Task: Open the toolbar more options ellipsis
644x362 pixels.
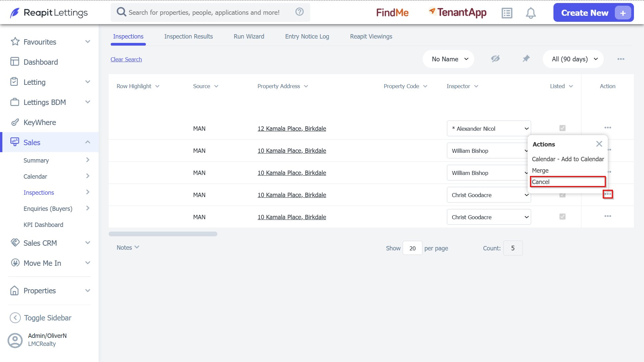Action: point(621,59)
